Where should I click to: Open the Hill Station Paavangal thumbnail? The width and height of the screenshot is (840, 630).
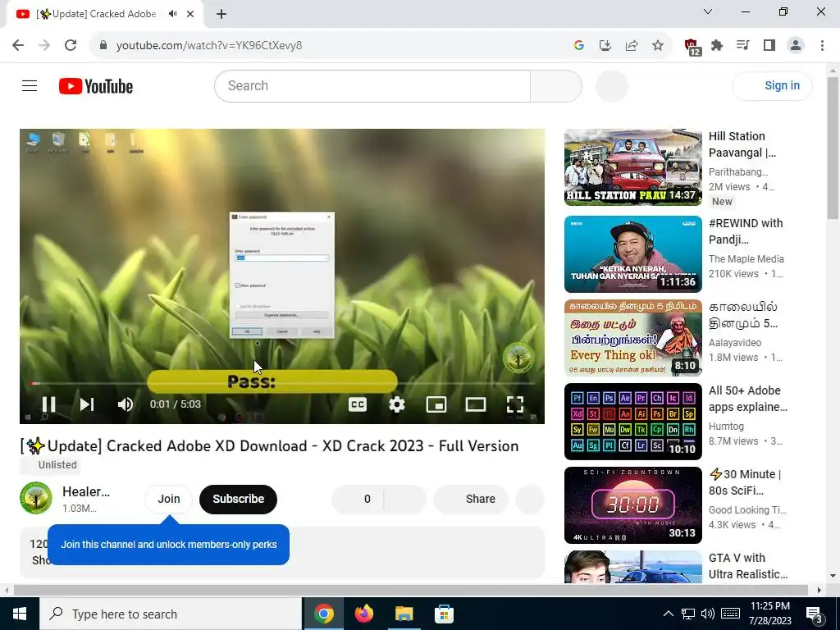tap(632, 167)
